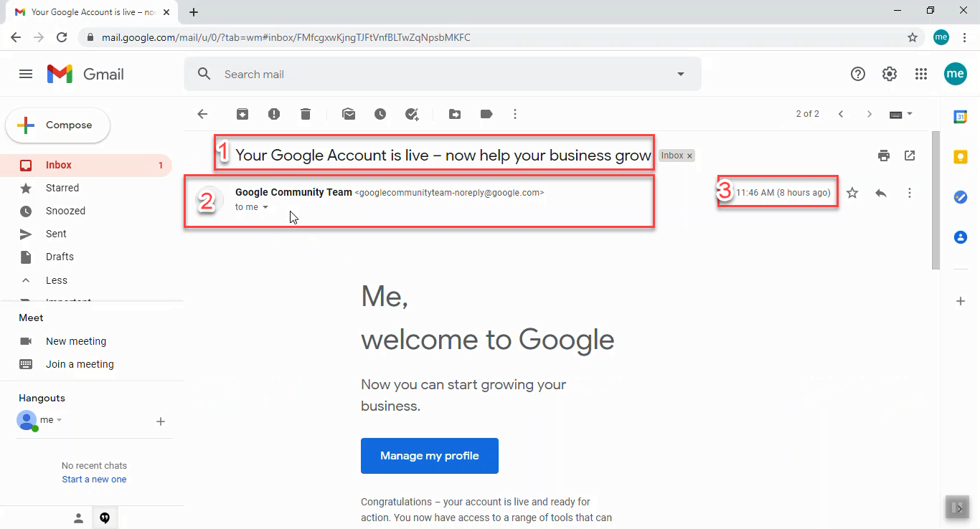The image size is (980, 529).
Task: Move the email to another folder
Action: 455,114
